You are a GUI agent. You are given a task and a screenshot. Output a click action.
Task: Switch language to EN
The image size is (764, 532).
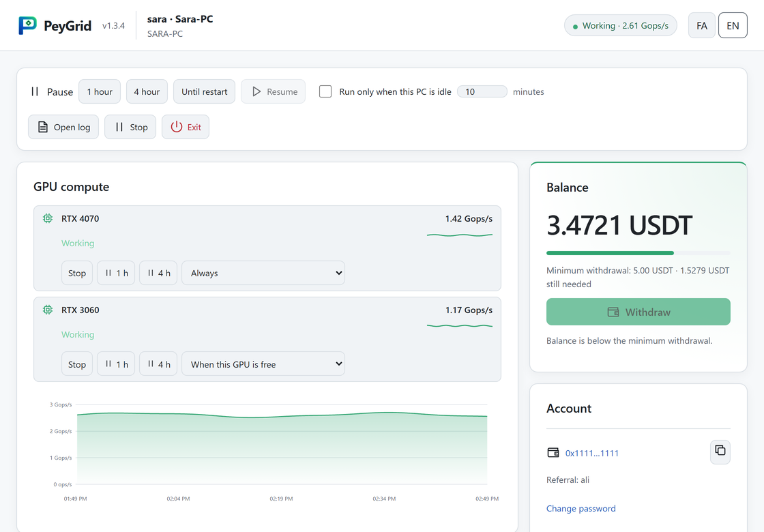click(x=733, y=26)
